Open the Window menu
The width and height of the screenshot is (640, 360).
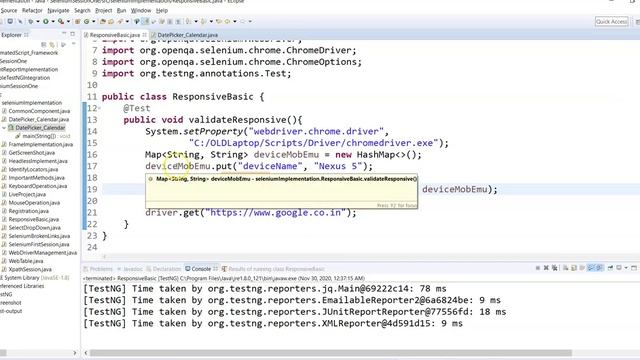tap(141, 10)
